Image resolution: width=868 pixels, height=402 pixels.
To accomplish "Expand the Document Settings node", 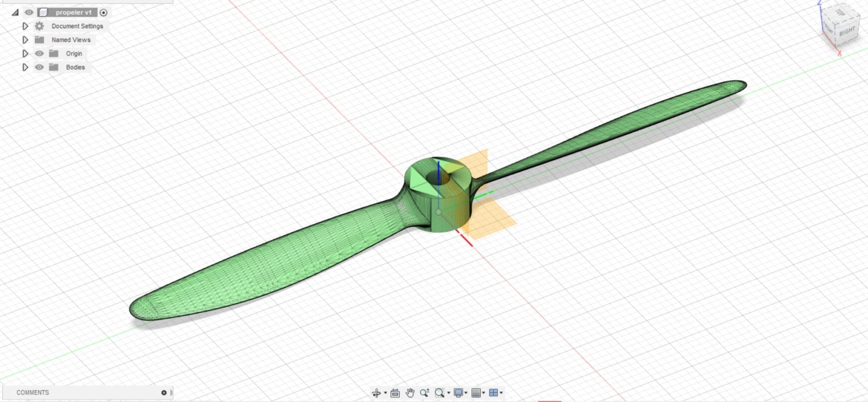I will pyautogui.click(x=25, y=26).
